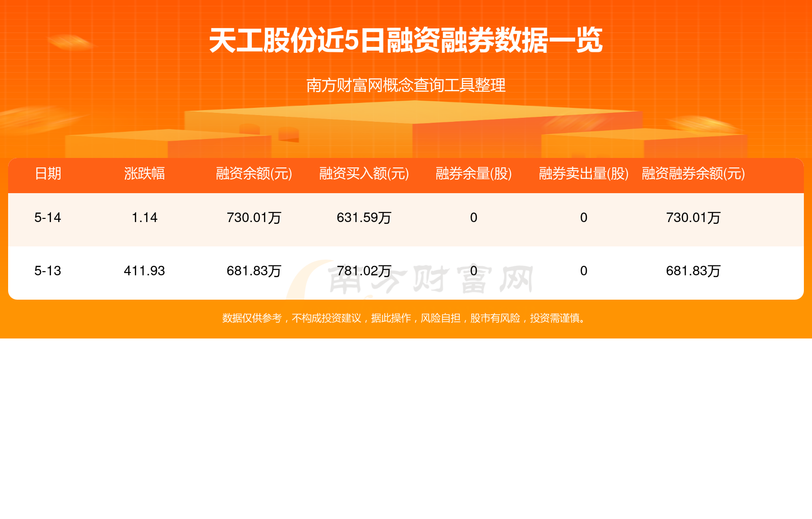The height and width of the screenshot is (519, 812).
Task: Click the disclaimer text 数据仅供参考
Action: (252, 318)
